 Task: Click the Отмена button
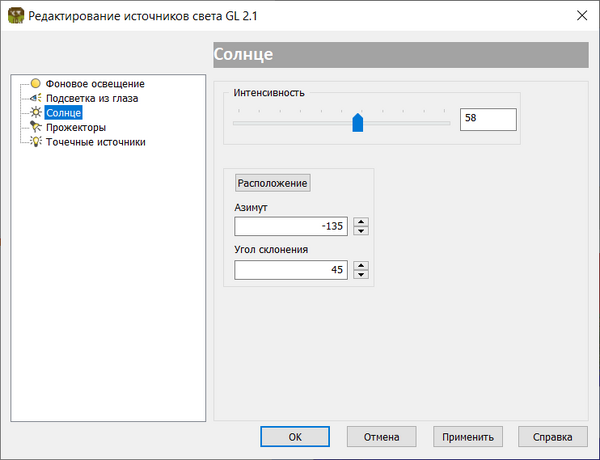click(x=382, y=437)
